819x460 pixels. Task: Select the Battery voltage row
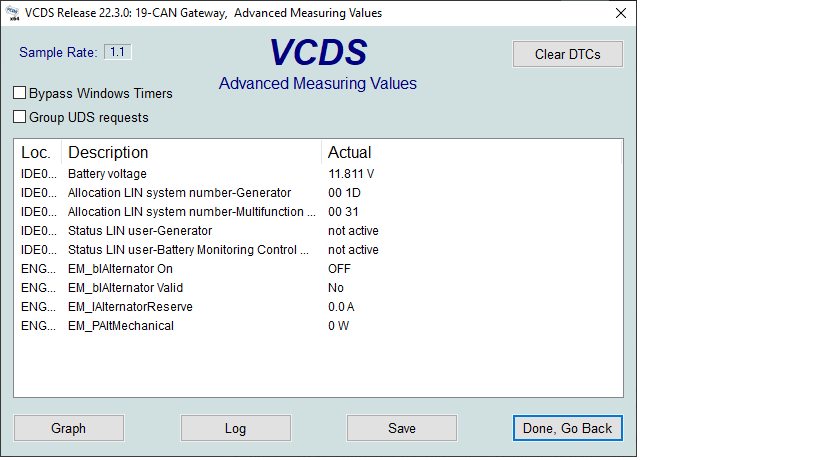(x=318, y=174)
